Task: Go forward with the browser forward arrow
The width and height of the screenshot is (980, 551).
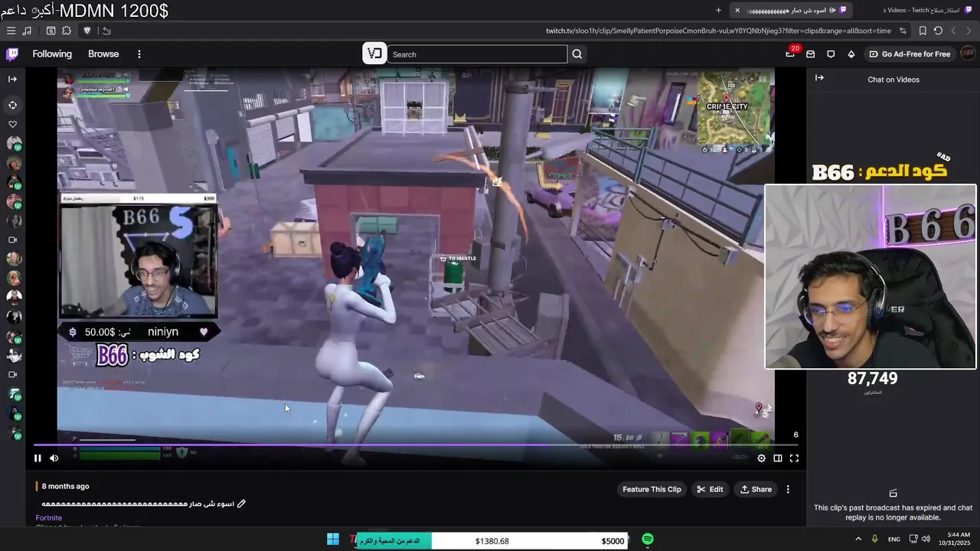Action: 953,31
